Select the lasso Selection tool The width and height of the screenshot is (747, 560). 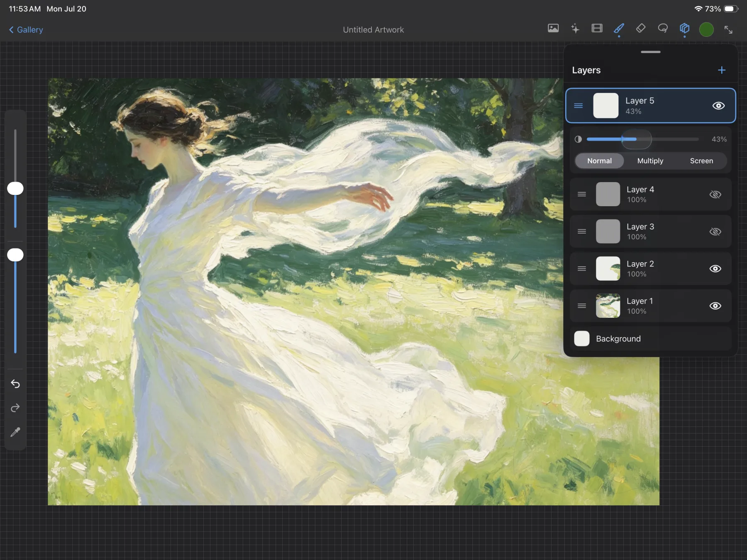click(663, 29)
